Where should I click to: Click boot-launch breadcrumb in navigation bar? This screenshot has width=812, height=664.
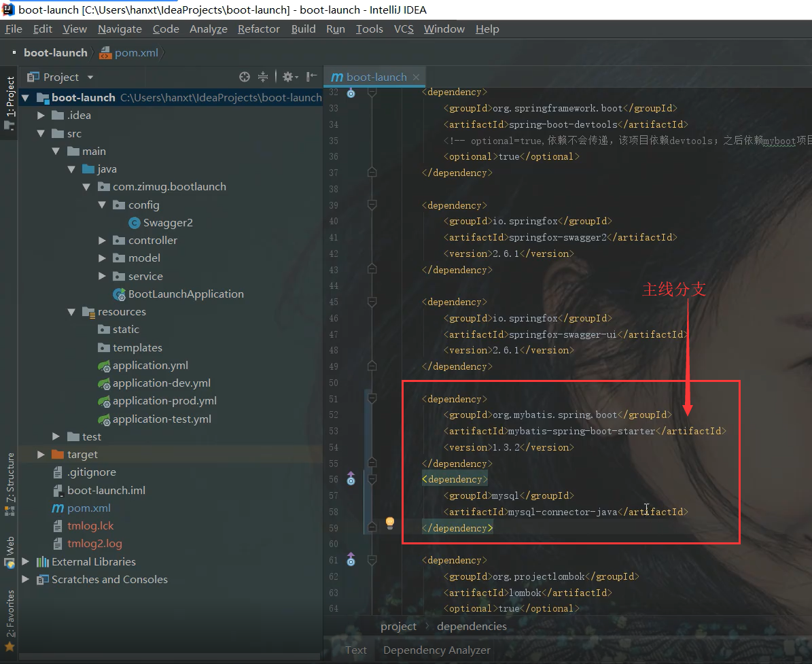point(56,53)
